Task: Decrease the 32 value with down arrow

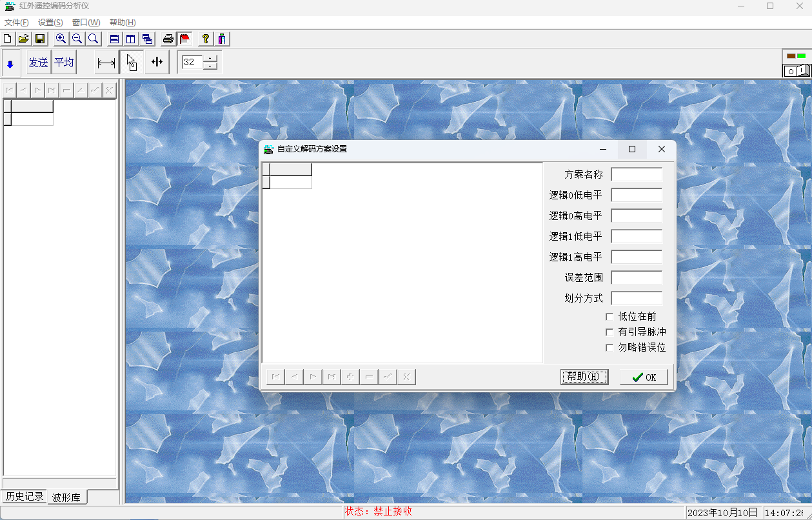Action: click(211, 66)
